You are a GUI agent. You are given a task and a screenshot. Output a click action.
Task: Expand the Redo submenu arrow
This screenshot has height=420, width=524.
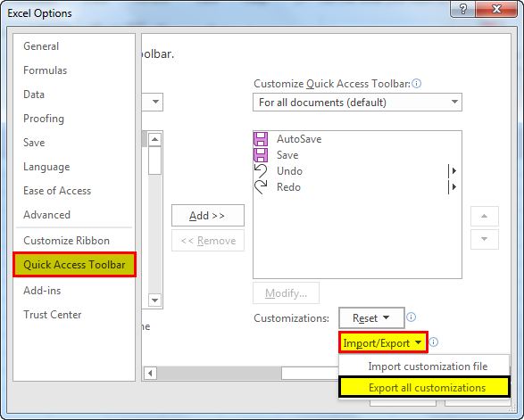pyautogui.click(x=453, y=186)
